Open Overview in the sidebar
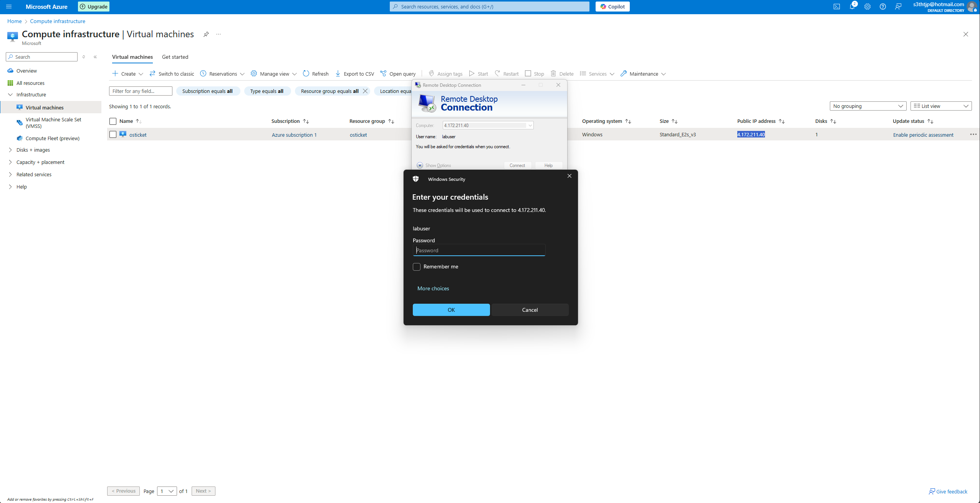This screenshot has height=503, width=980. (26, 71)
